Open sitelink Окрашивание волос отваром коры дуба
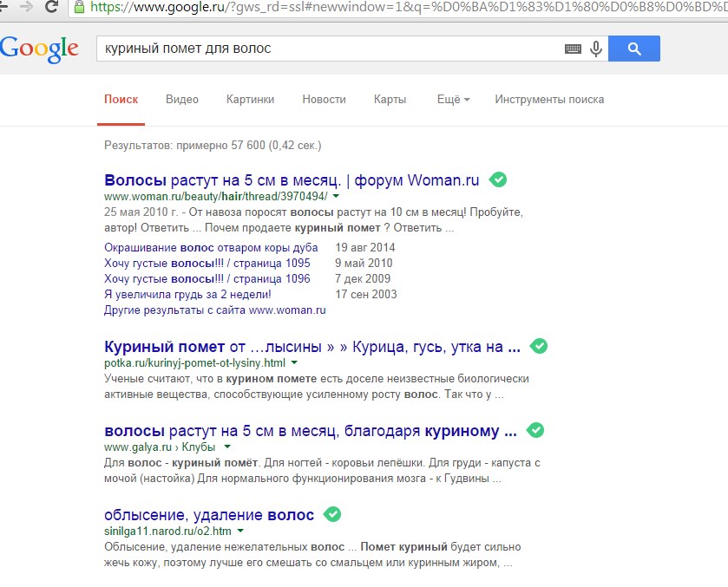 tap(211, 248)
